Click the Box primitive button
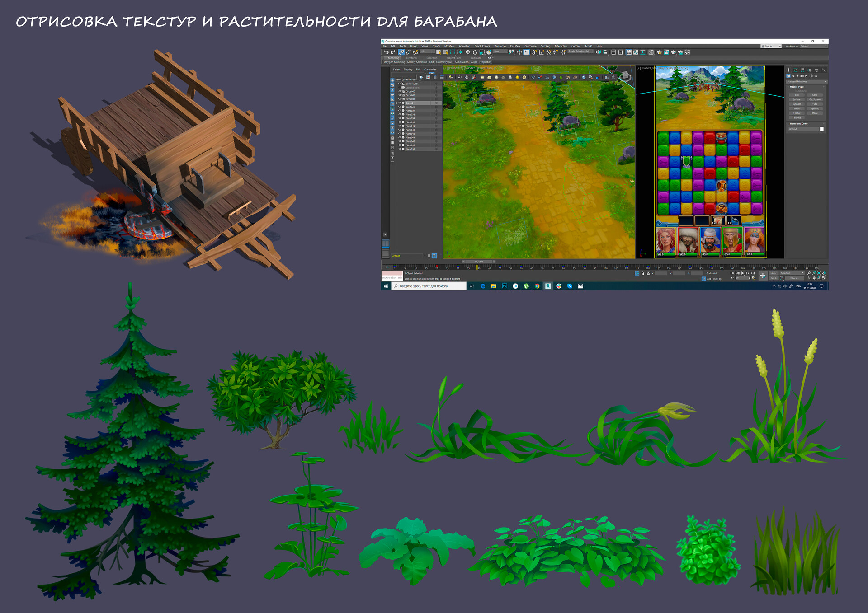This screenshot has width=868, height=613. 797,95
